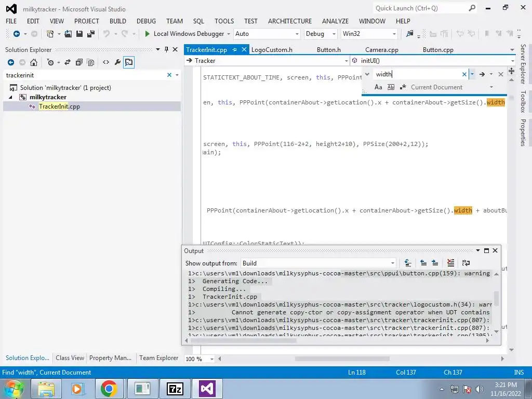Switch to the Camera.cpp tab

382,50
